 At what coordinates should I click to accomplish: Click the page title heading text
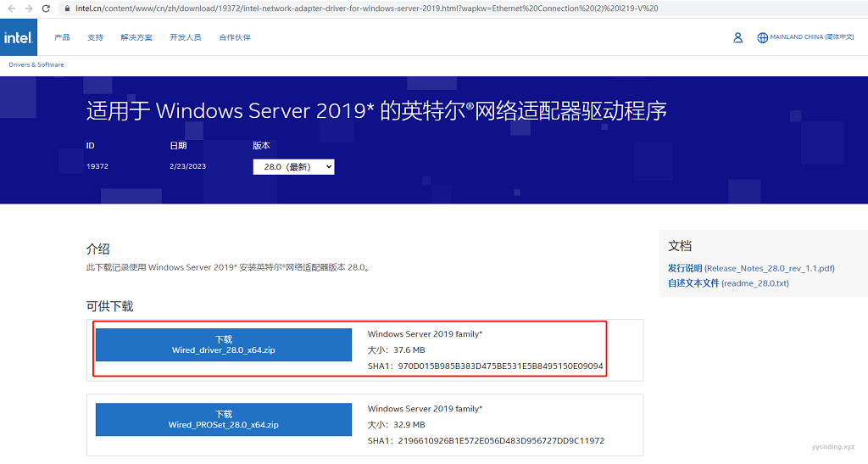point(376,111)
